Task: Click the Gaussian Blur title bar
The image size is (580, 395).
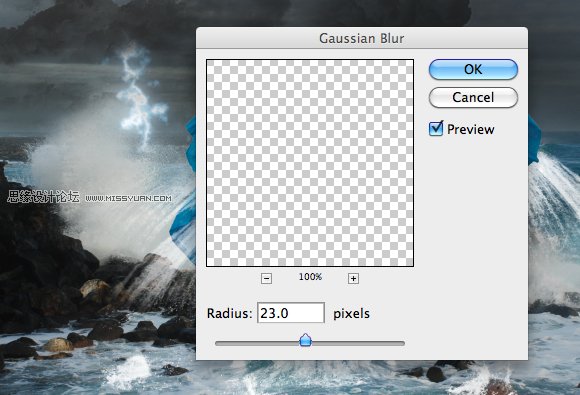Action: tap(362, 38)
